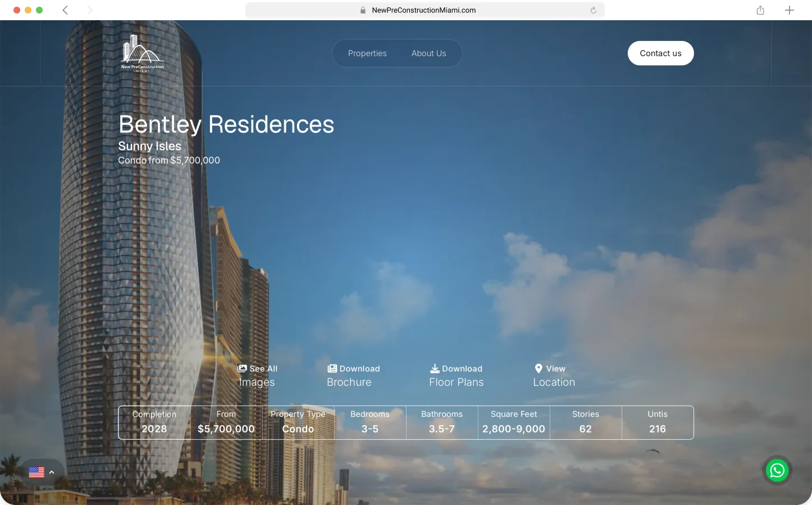Image resolution: width=812 pixels, height=505 pixels.
Task: Open the Properties menu item
Action: coord(367,53)
